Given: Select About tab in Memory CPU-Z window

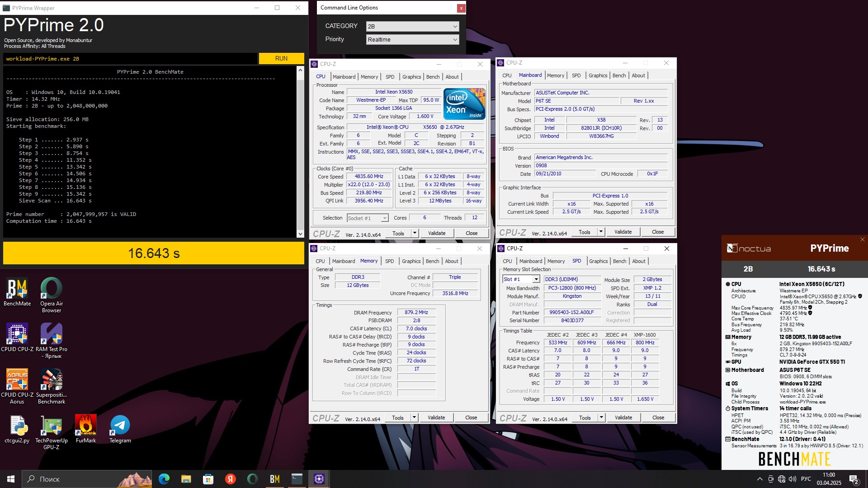Looking at the screenshot, I should tap(452, 261).
